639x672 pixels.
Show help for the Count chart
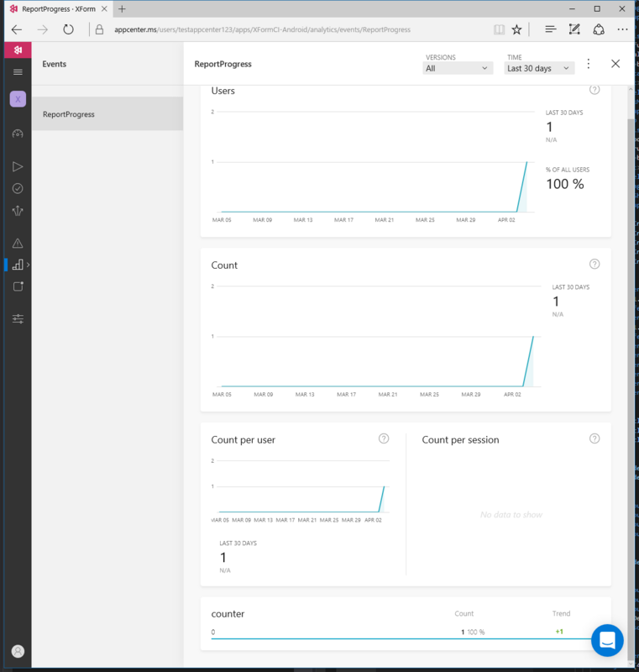pyautogui.click(x=594, y=264)
